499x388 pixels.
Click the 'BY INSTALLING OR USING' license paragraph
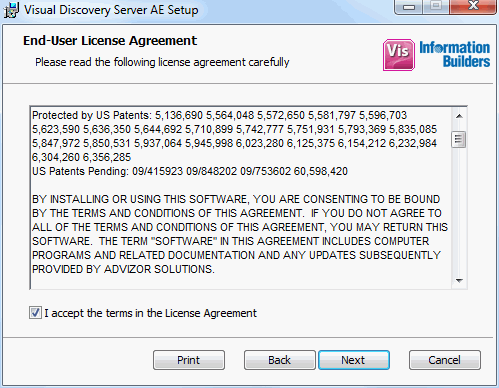click(x=240, y=234)
